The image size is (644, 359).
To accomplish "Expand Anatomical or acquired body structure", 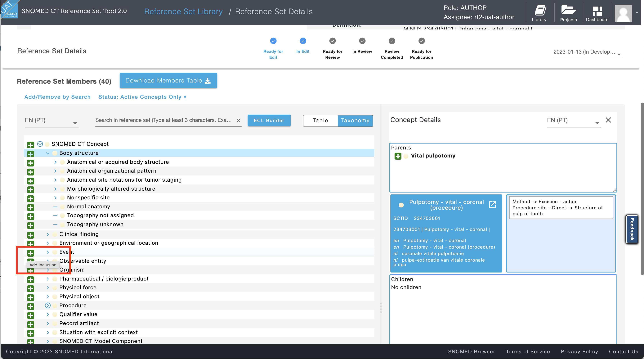I will point(55,162).
